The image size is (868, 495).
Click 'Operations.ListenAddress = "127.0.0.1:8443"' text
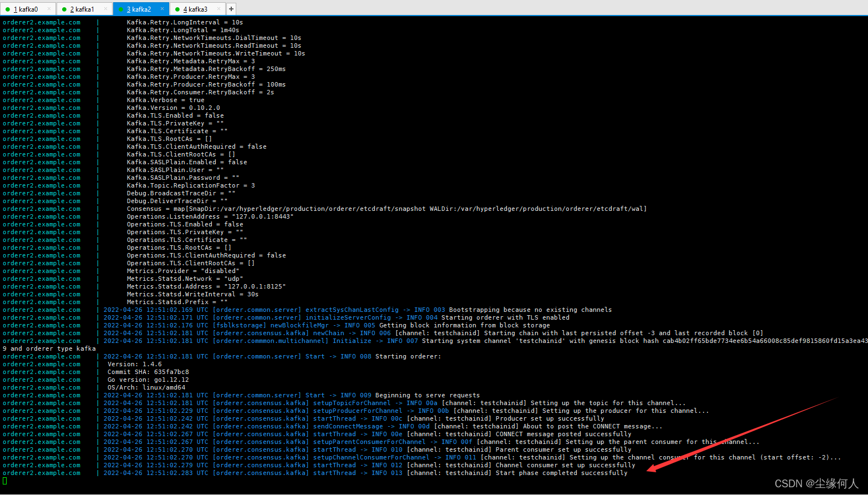(210, 216)
